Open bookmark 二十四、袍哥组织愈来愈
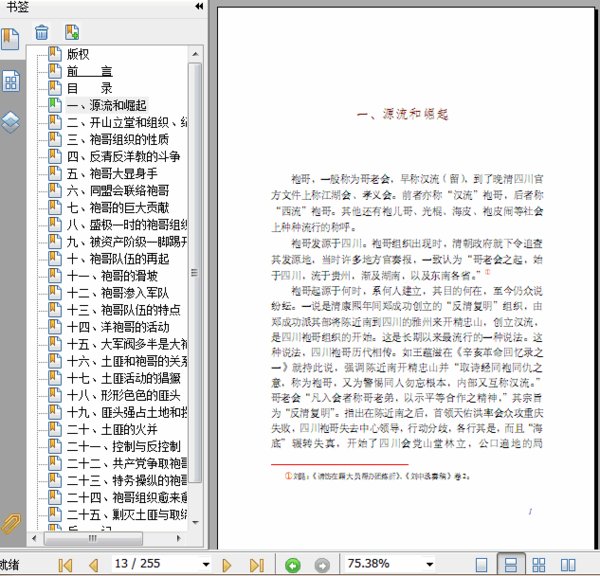The image size is (600, 576). pyautogui.click(x=127, y=498)
